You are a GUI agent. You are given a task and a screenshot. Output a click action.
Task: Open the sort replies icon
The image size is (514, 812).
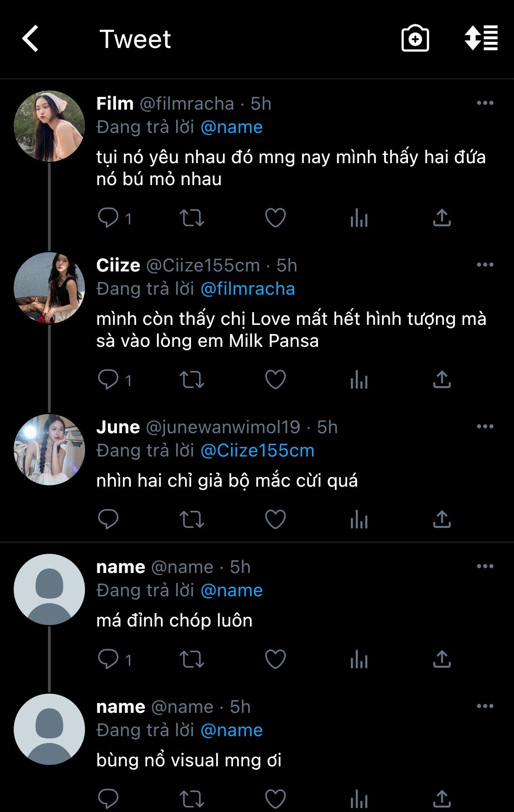coord(481,38)
